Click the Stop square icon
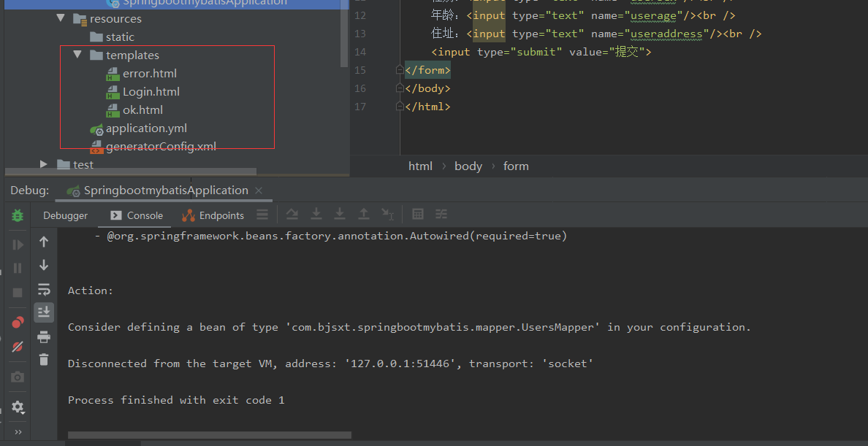This screenshot has height=446, width=868. click(x=18, y=292)
